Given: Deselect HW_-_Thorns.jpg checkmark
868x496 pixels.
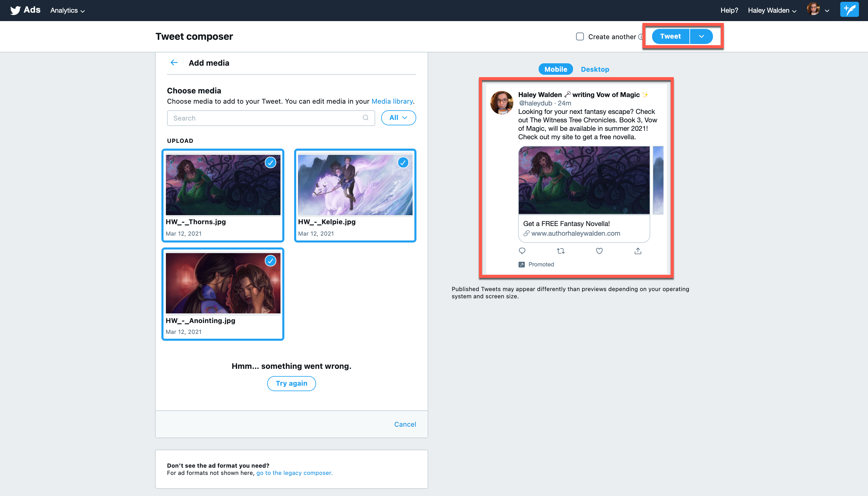Looking at the screenshot, I should (270, 163).
